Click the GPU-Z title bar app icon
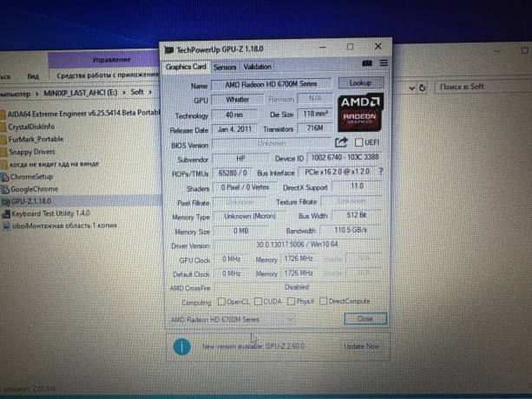 click(x=169, y=50)
